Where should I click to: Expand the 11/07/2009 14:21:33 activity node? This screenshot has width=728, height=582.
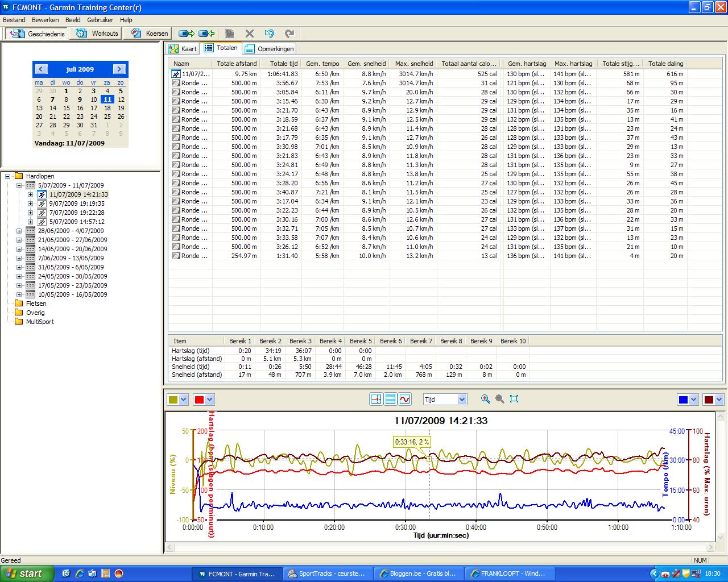[x=30, y=194]
